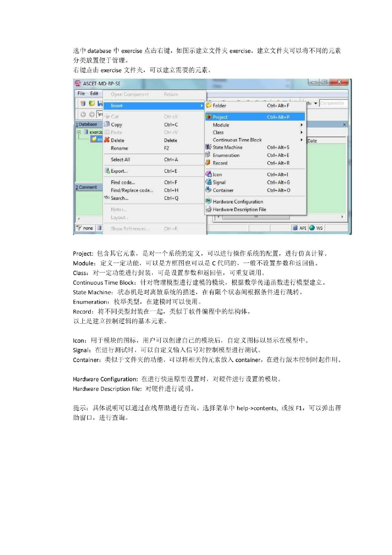
Task: Collapse the exercise database tree node
Action: tap(79, 132)
